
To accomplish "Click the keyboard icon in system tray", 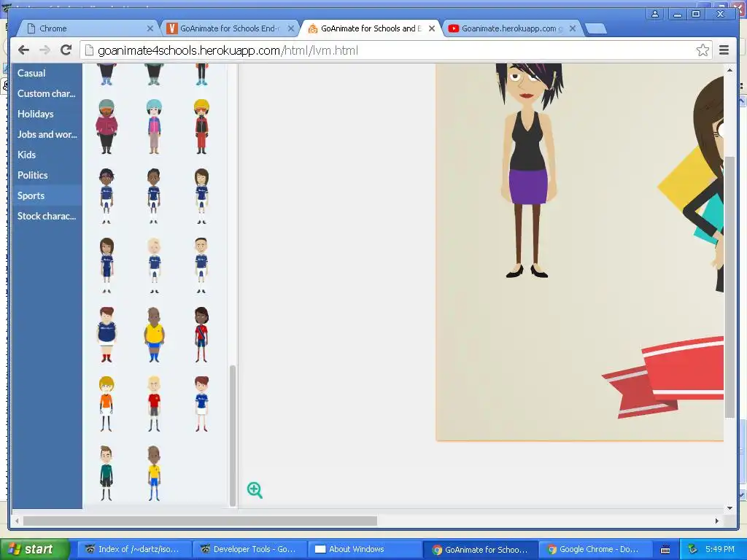I will click(x=665, y=550).
